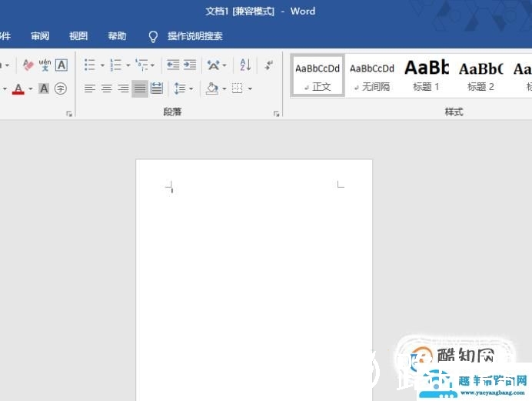Click the Multilevel List icon
This screenshot has height=401, width=532.
pyautogui.click(x=141, y=65)
